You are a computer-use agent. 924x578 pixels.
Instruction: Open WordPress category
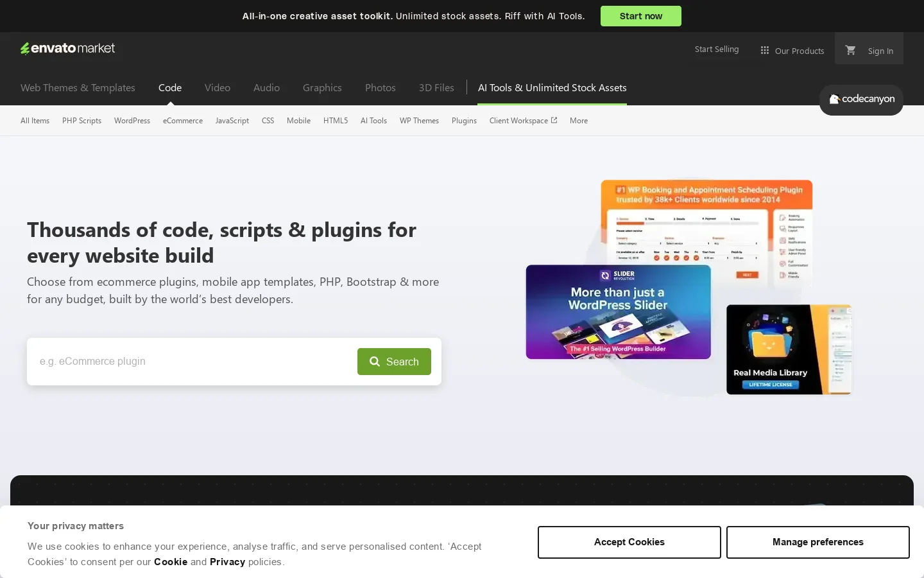[x=132, y=121]
